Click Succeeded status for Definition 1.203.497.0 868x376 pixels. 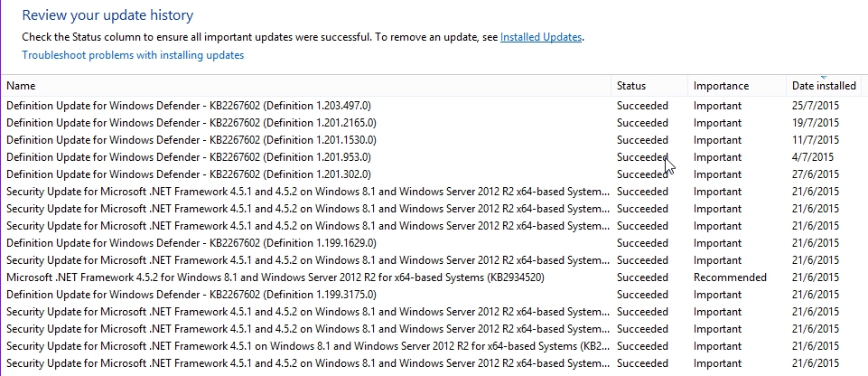click(642, 105)
